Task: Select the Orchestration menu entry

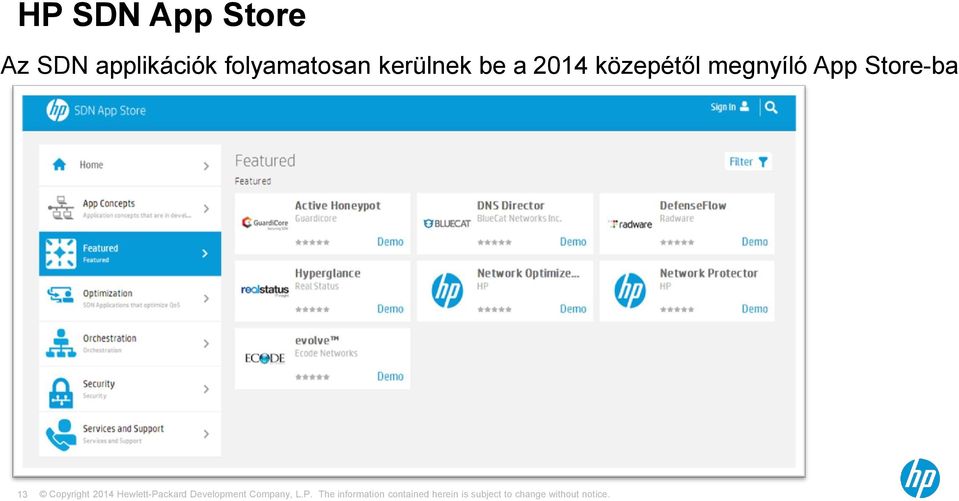Action: coord(130,344)
